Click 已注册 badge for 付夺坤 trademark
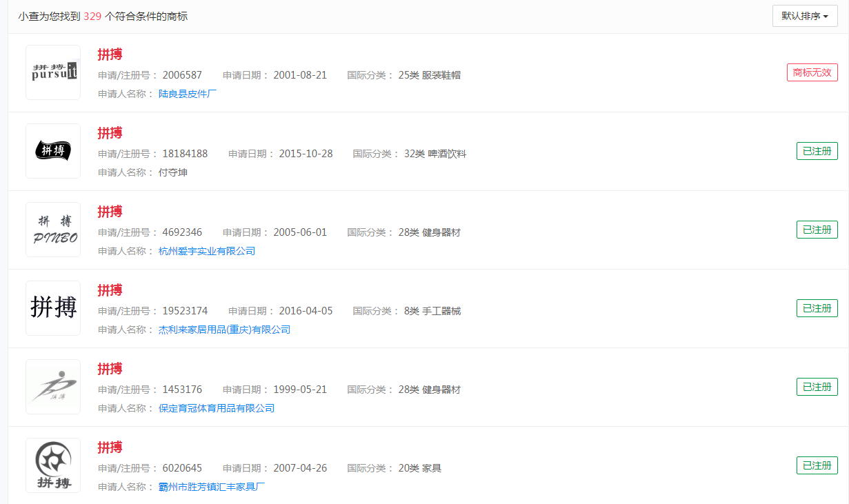The height and width of the screenshot is (504, 849). click(x=817, y=151)
